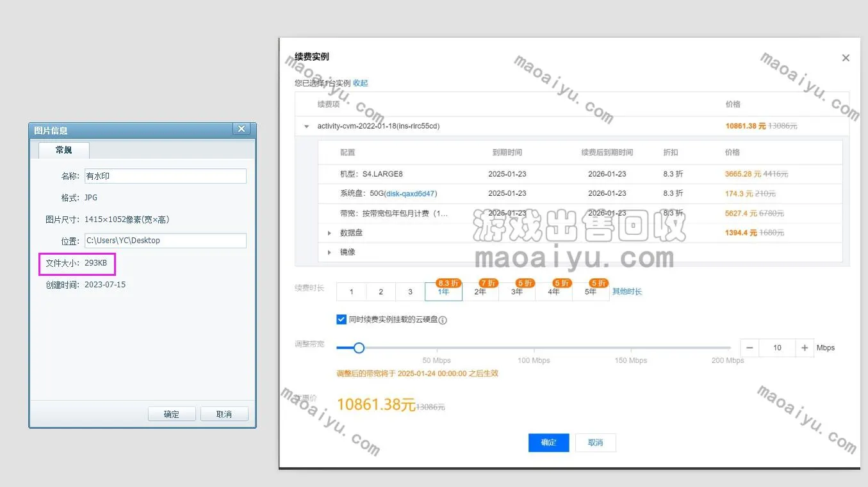Choose the 2年 renewal option
The image size is (868, 487).
pos(480,292)
